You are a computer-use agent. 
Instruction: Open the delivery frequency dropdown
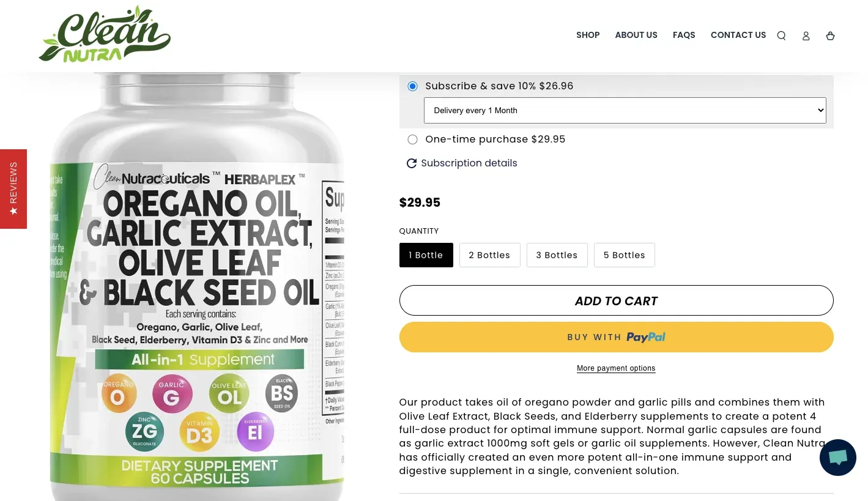coord(625,110)
